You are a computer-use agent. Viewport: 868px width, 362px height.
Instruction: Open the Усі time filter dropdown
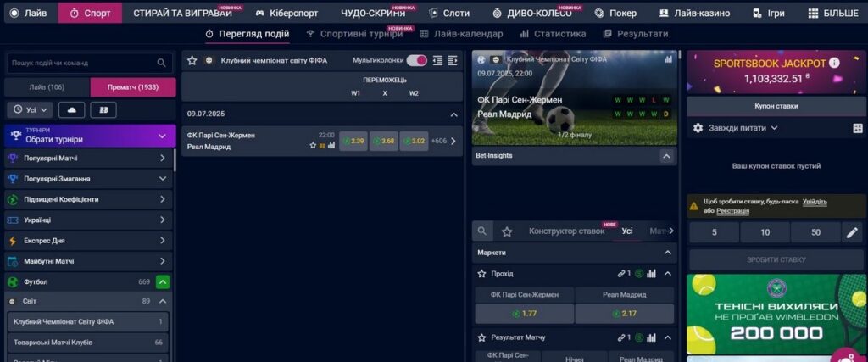point(30,109)
